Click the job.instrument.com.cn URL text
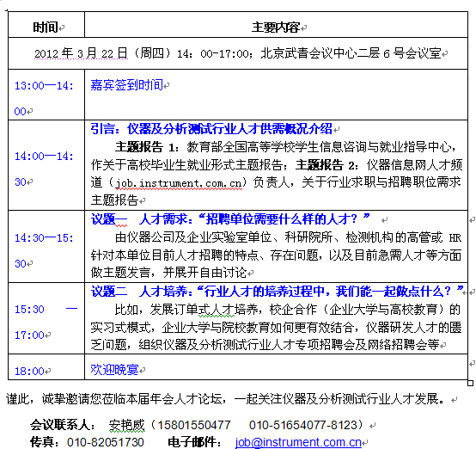This screenshot has width=476, height=449. point(179,183)
